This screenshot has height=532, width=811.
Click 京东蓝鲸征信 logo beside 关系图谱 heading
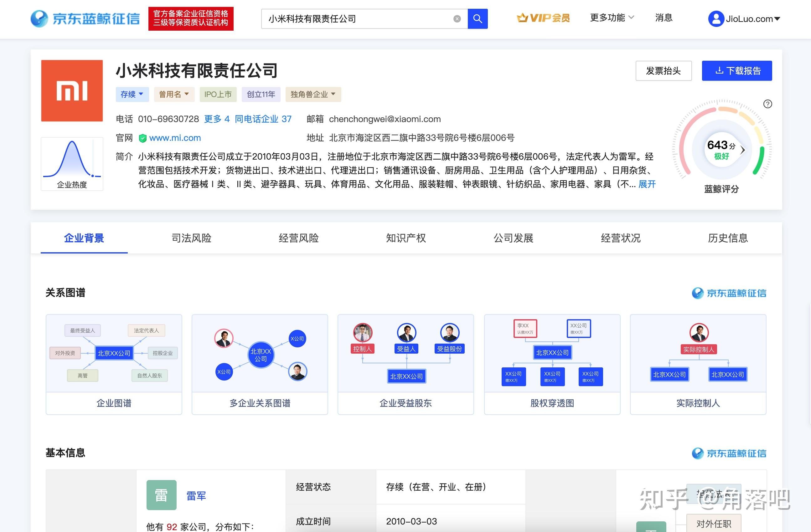(729, 293)
